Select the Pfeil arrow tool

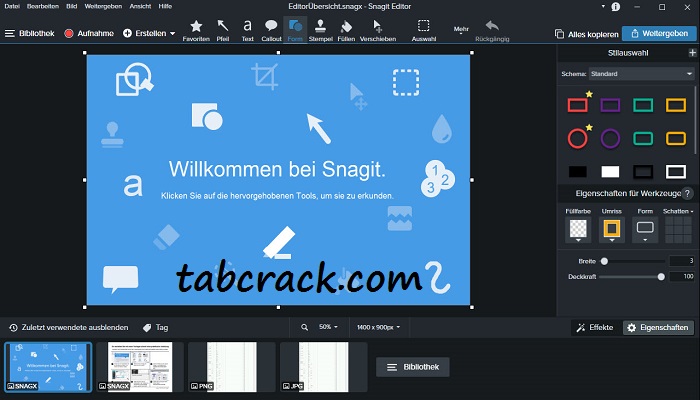click(x=223, y=30)
